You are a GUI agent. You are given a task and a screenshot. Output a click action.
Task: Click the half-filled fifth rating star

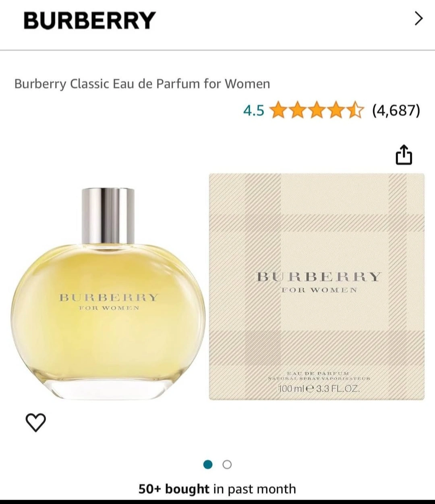click(x=355, y=110)
